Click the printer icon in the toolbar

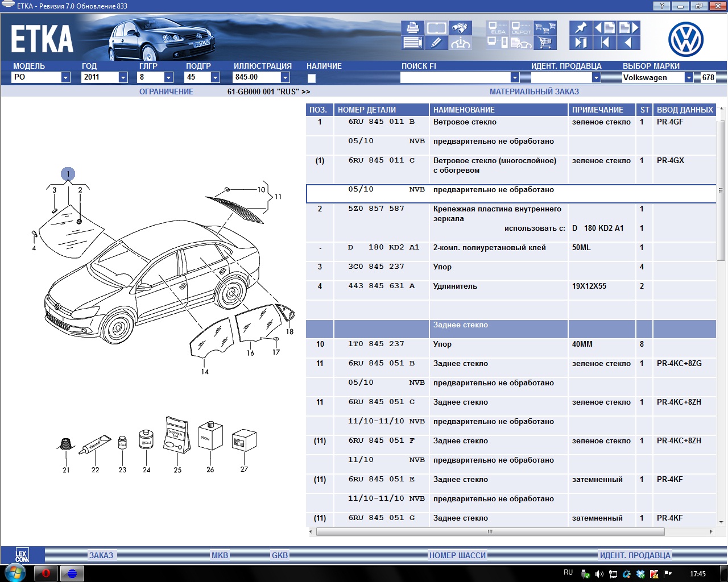pyautogui.click(x=412, y=27)
